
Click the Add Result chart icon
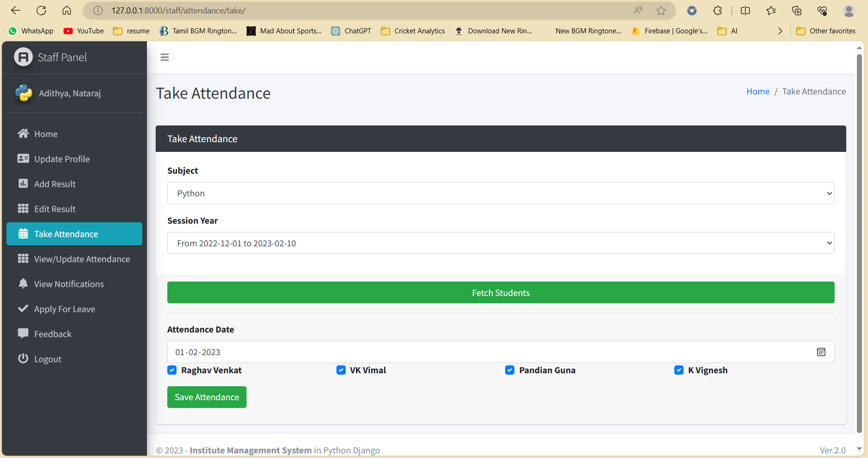point(23,183)
